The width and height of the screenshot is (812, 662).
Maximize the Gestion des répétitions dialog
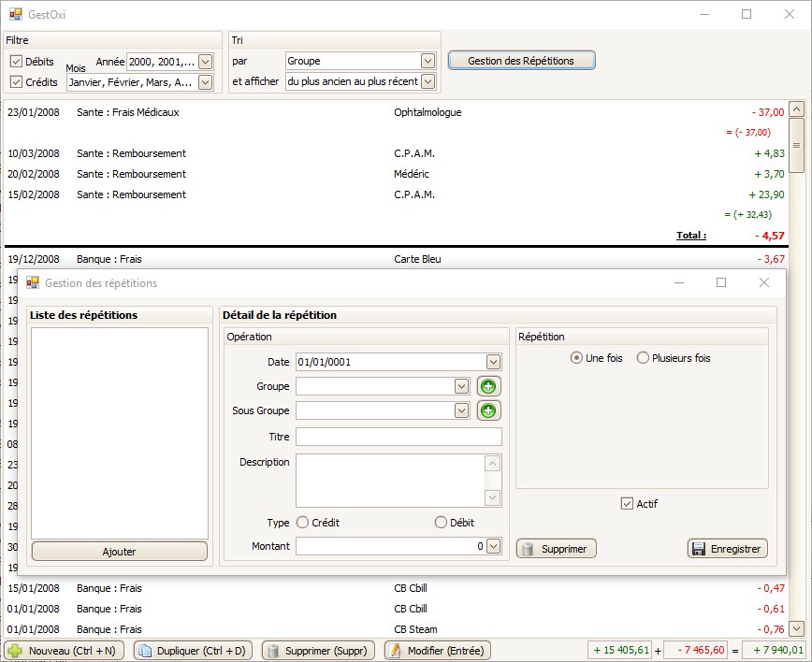pyautogui.click(x=721, y=282)
